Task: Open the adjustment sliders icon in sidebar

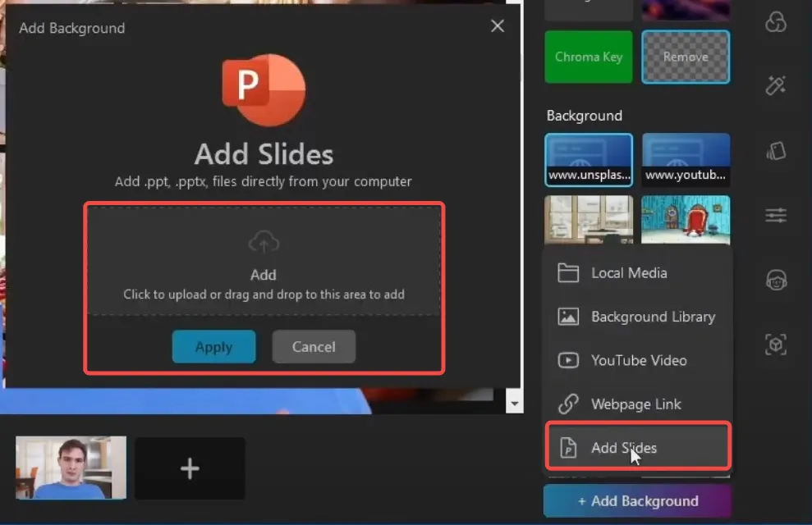Action: [x=776, y=215]
